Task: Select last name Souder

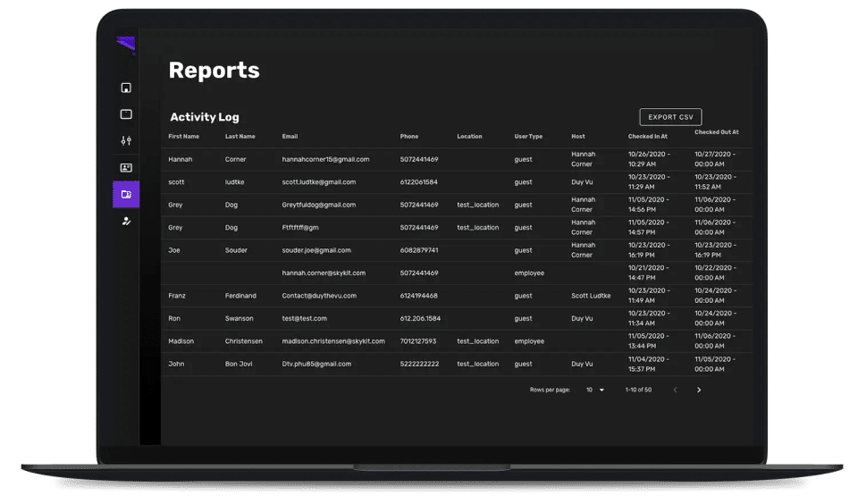Action: (x=236, y=250)
